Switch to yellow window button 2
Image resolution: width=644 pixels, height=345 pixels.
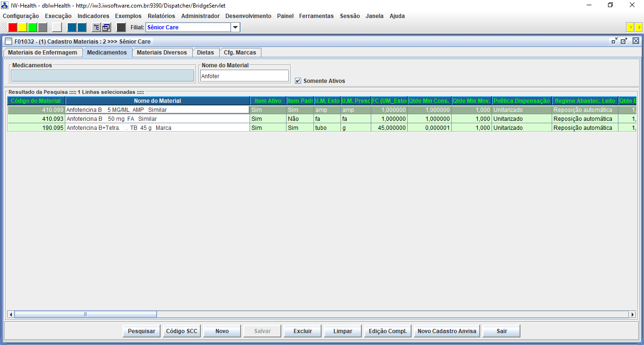click(638, 27)
